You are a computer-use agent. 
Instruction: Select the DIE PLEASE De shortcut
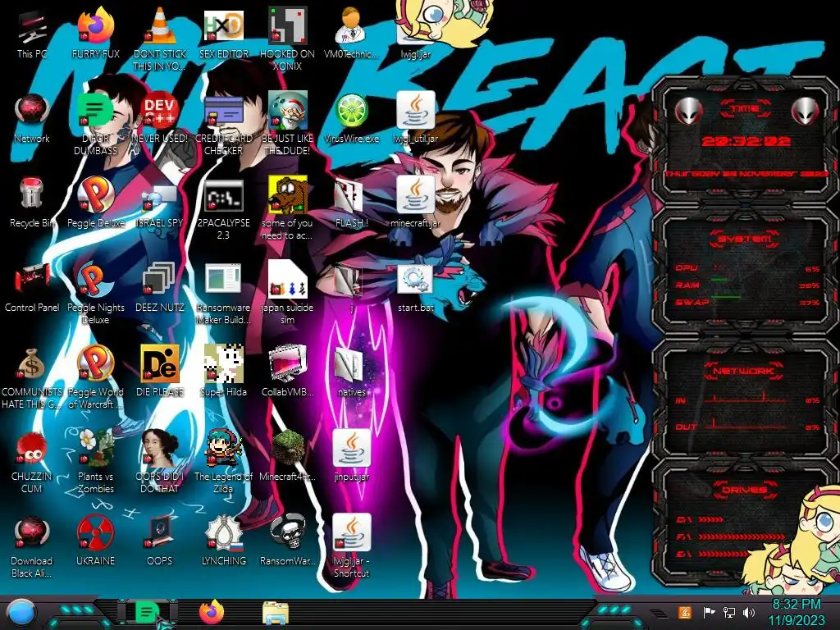[x=160, y=371]
